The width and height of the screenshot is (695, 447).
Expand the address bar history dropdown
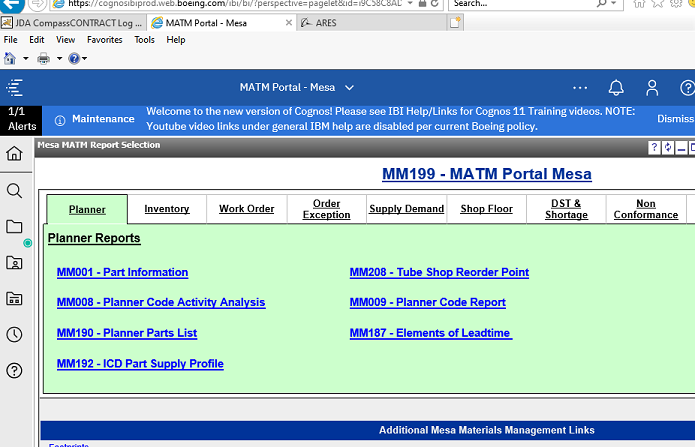click(410, 4)
